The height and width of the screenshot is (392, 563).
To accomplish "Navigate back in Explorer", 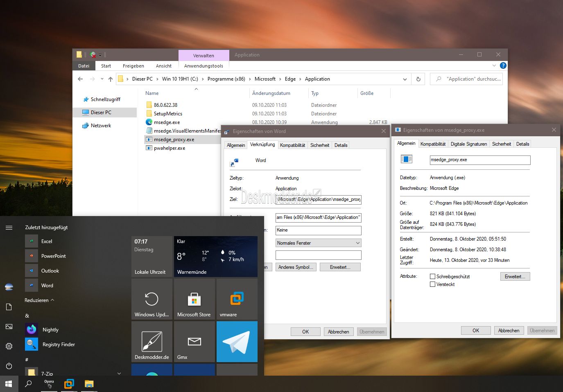I will (x=80, y=79).
